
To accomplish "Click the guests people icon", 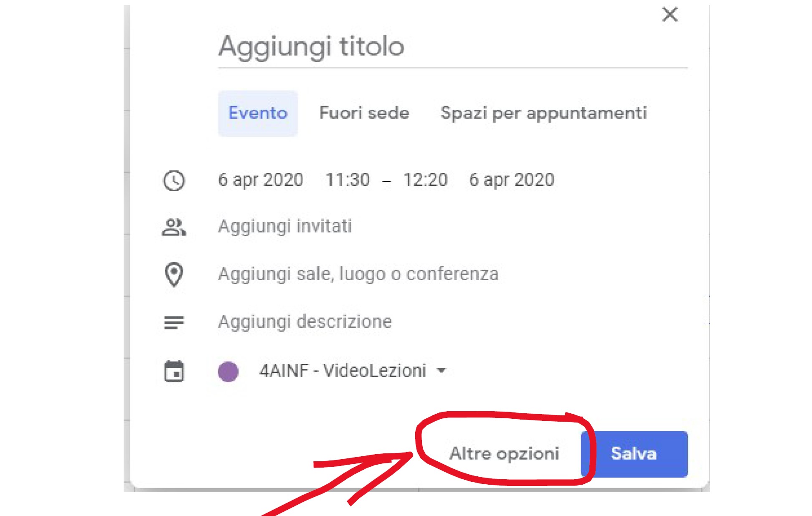I will (174, 228).
